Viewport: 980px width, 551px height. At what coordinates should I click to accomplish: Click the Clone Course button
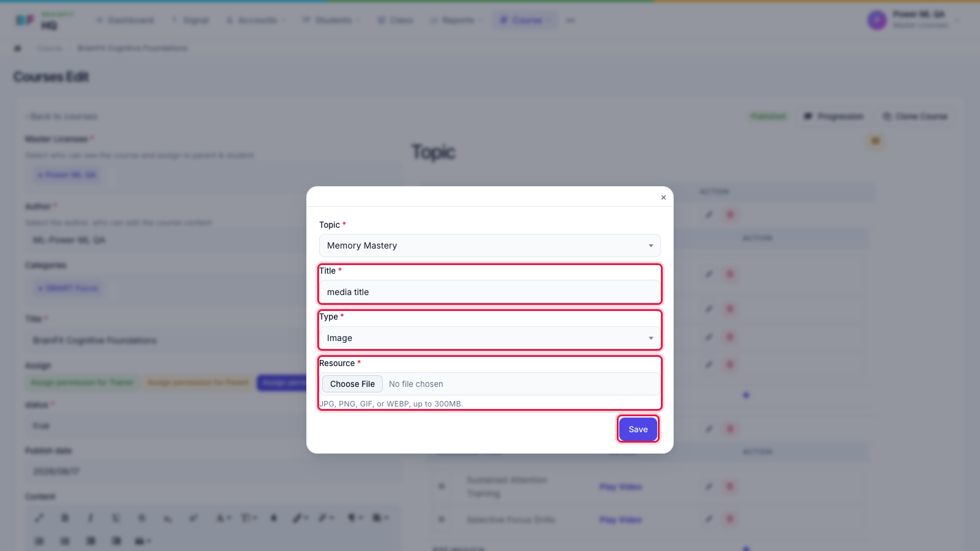pyautogui.click(x=915, y=116)
